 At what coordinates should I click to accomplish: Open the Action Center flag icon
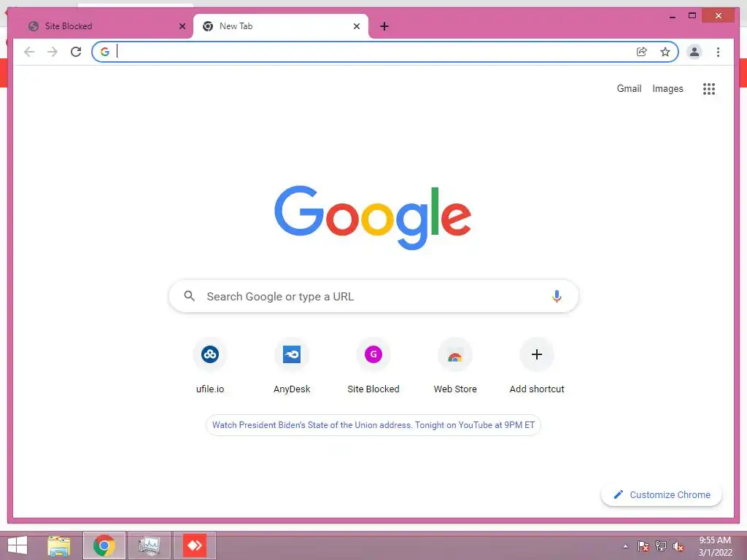(643, 546)
